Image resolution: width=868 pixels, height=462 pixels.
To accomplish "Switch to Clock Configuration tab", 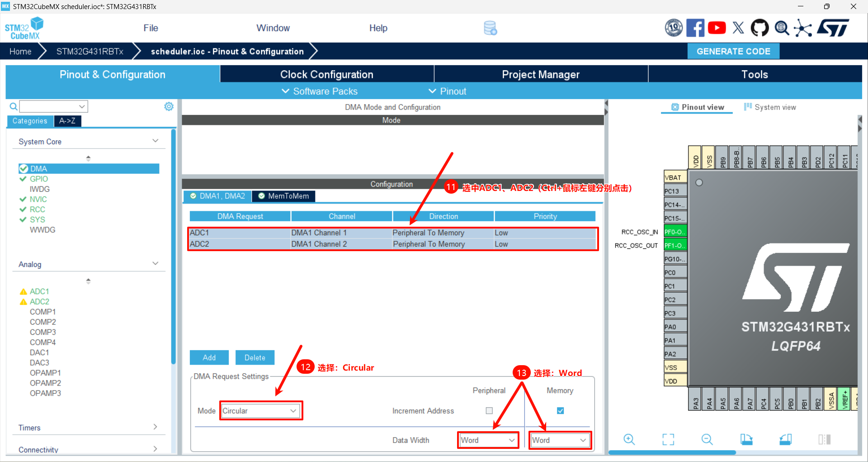I will [327, 74].
